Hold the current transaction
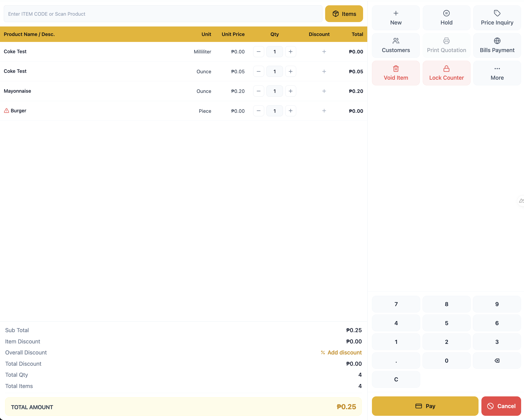This screenshot has height=420, width=524. (447, 17)
